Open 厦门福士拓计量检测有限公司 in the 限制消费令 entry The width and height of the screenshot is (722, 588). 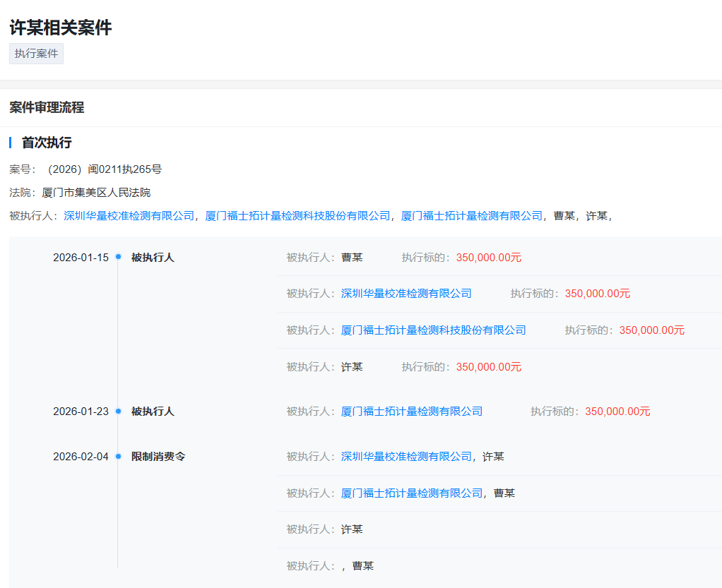pos(412,493)
